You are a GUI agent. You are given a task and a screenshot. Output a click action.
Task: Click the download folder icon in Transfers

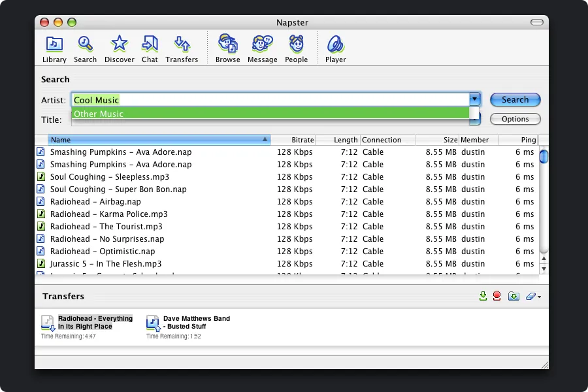514,297
